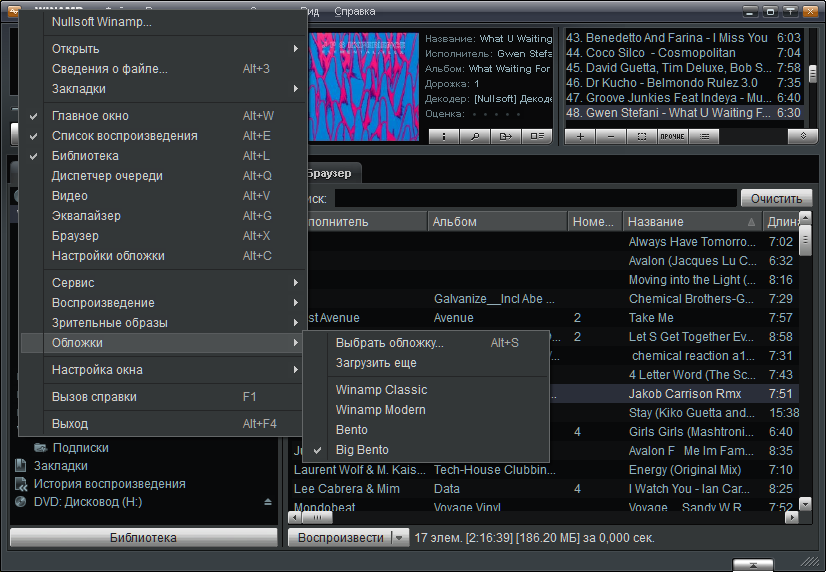
Task: Click the list options icon in playlist toolbar
Action: click(x=704, y=135)
